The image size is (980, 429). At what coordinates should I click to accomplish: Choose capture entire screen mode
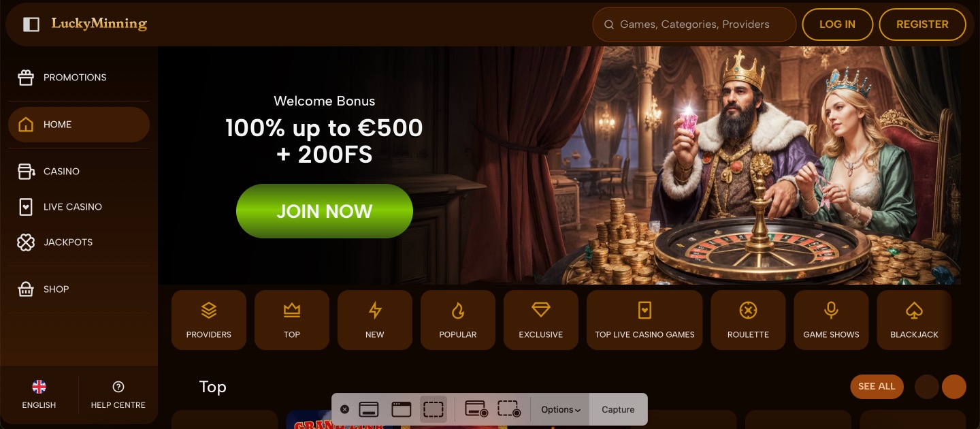point(369,409)
